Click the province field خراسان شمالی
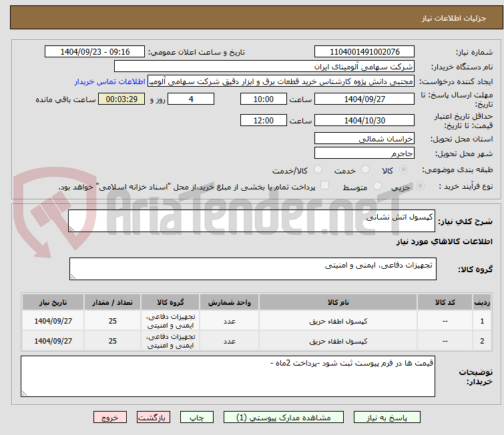The image size is (504, 435). coord(364,139)
